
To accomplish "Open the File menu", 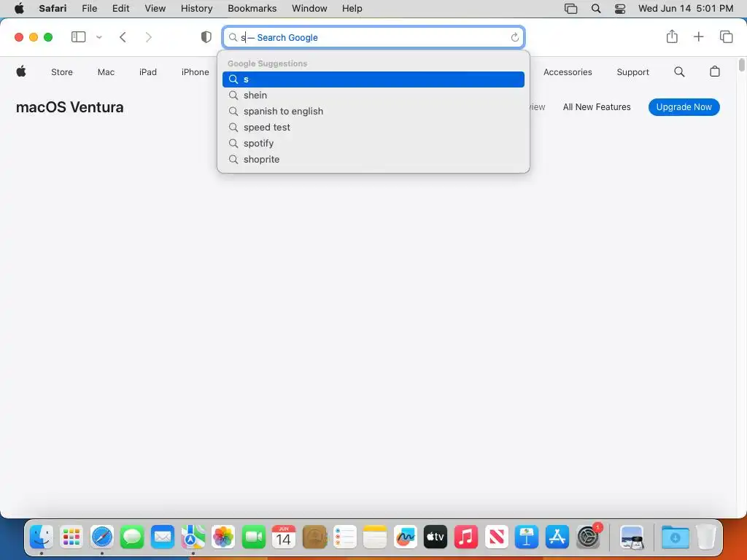I will (x=90, y=8).
